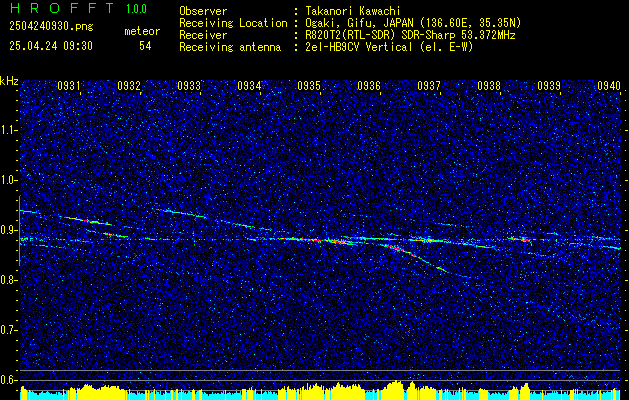Select the 0.8 frequency axis label
The image size is (629, 400).
pos(9,280)
